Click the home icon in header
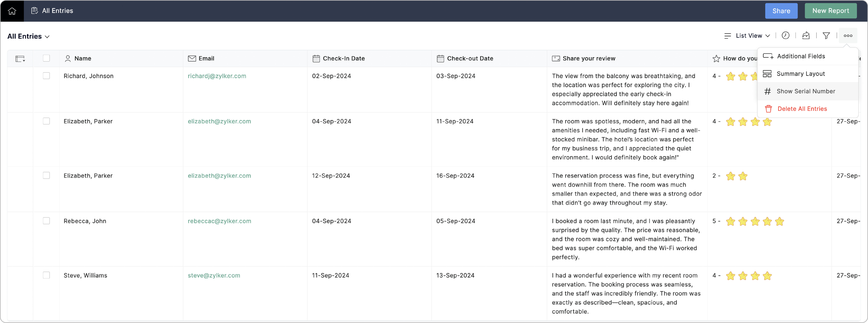 pos(12,11)
